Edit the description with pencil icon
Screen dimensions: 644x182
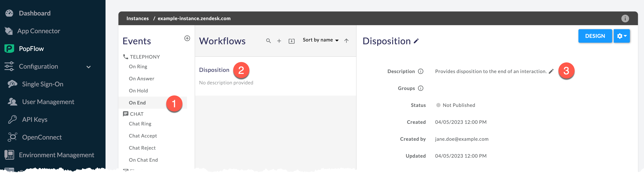pyautogui.click(x=551, y=71)
